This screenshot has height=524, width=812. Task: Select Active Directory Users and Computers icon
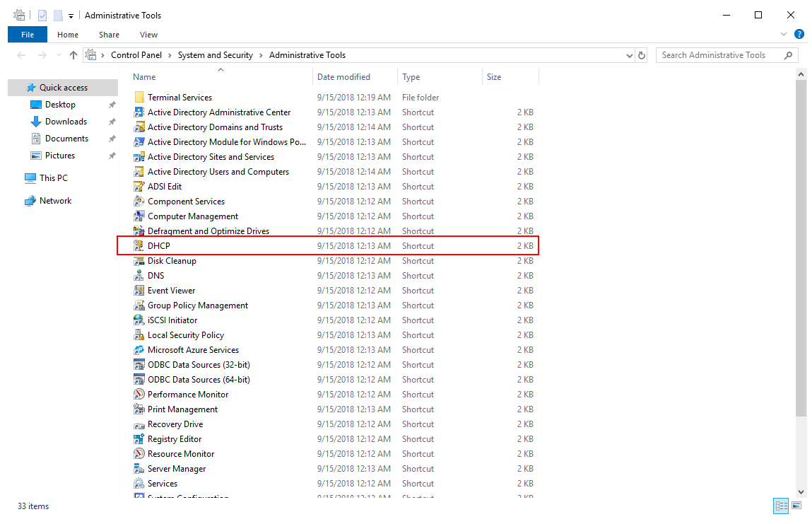pyautogui.click(x=139, y=172)
